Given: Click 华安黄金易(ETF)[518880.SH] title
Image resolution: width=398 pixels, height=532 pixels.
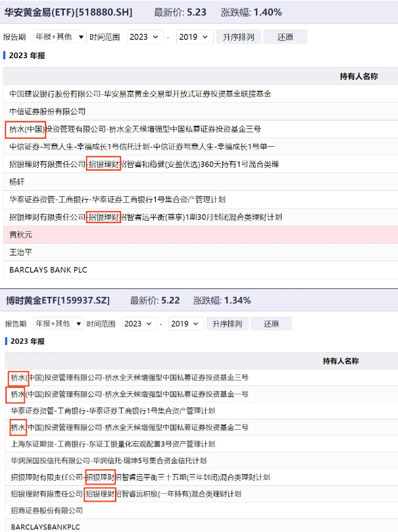Looking at the screenshot, I should pyautogui.click(x=68, y=13).
